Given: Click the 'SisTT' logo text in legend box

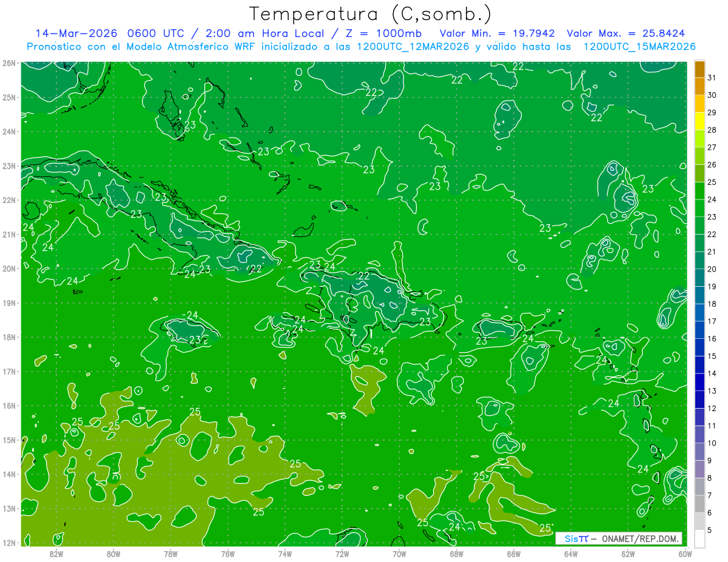Looking at the screenshot, I should [x=576, y=538].
